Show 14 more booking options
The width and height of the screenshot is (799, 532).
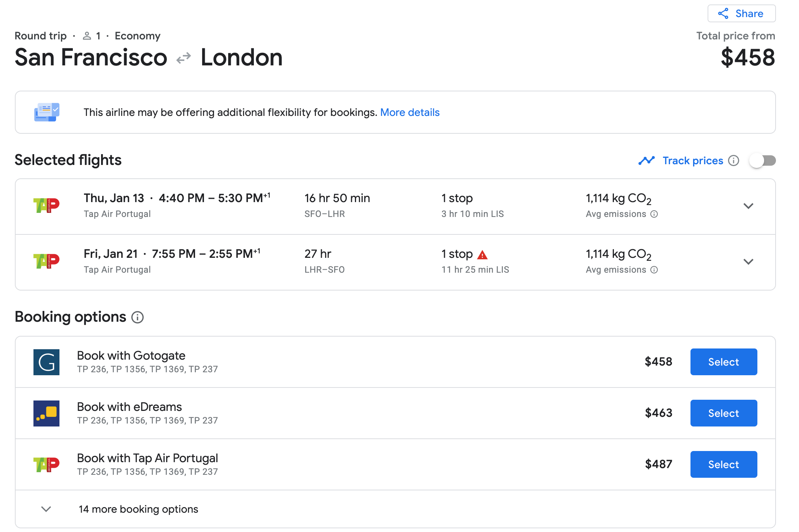click(x=138, y=509)
